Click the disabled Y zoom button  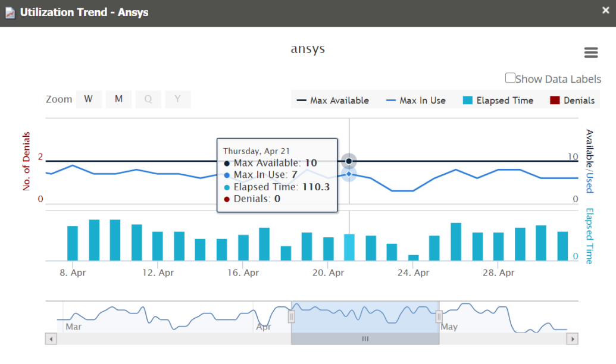pyautogui.click(x=177, y=99)
